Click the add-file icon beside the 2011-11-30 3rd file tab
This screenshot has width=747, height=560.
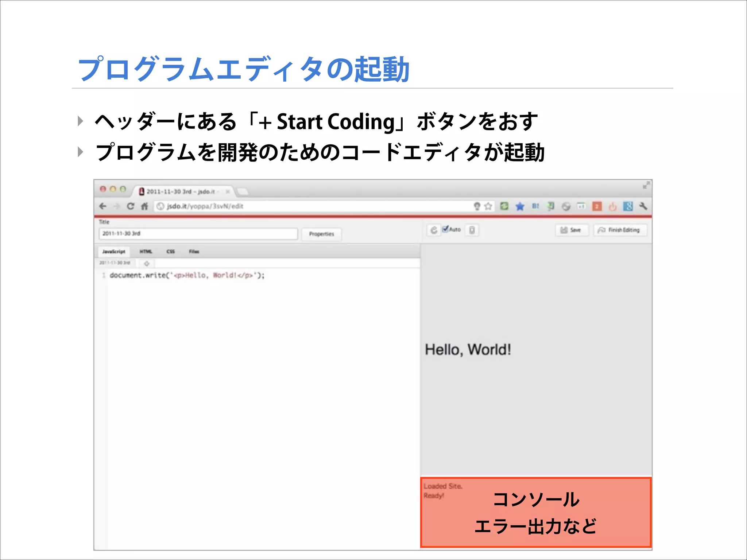(147, 263)
